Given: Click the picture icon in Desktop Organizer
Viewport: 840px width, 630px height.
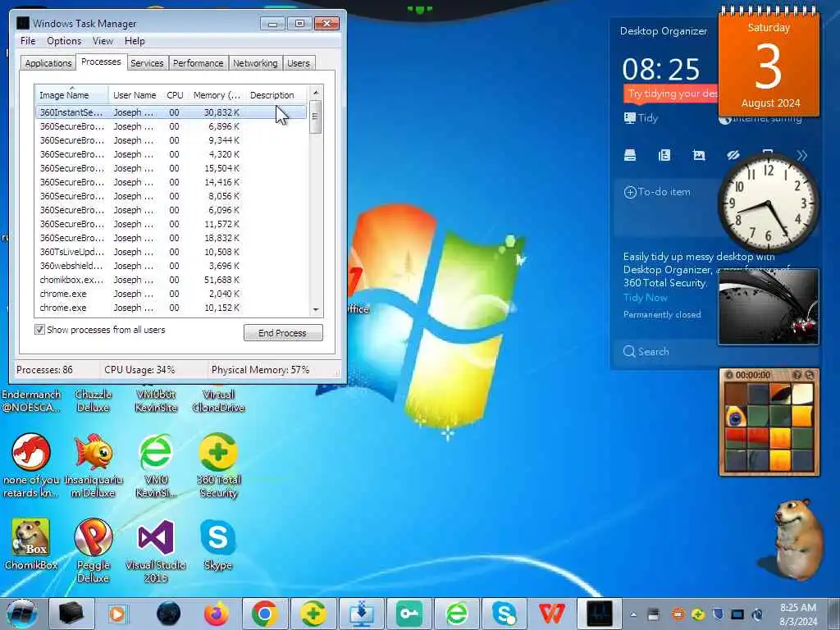Looking at the screenshot, I should 699,155.
